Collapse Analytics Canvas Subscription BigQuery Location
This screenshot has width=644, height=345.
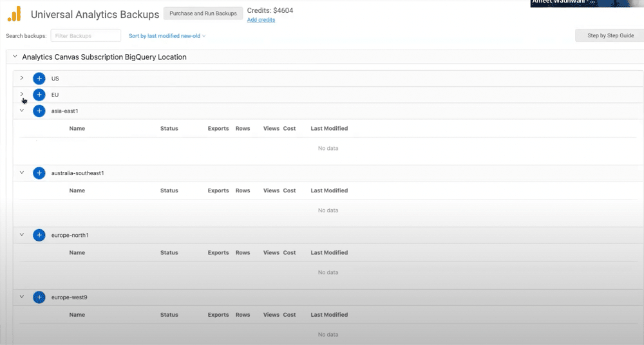pyautogui.click(x=15, y=57)
